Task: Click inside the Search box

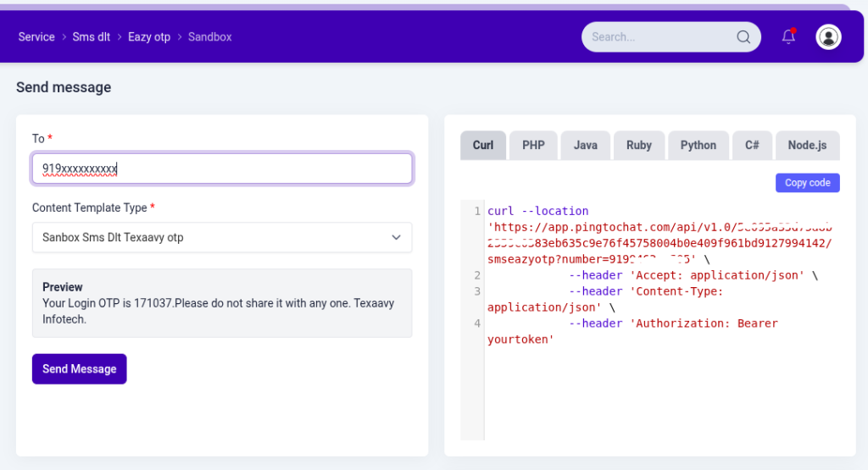Action: [x=657, y=36]
